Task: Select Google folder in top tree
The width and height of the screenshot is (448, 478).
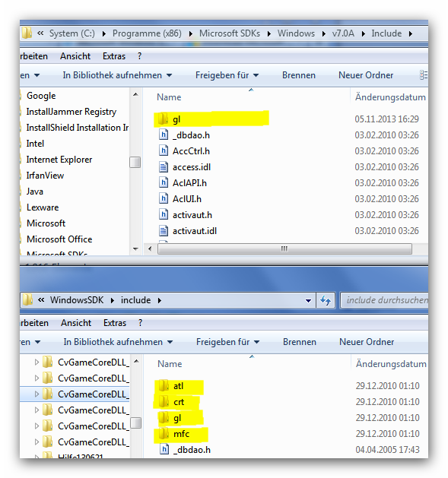Action: coord(41,96)
